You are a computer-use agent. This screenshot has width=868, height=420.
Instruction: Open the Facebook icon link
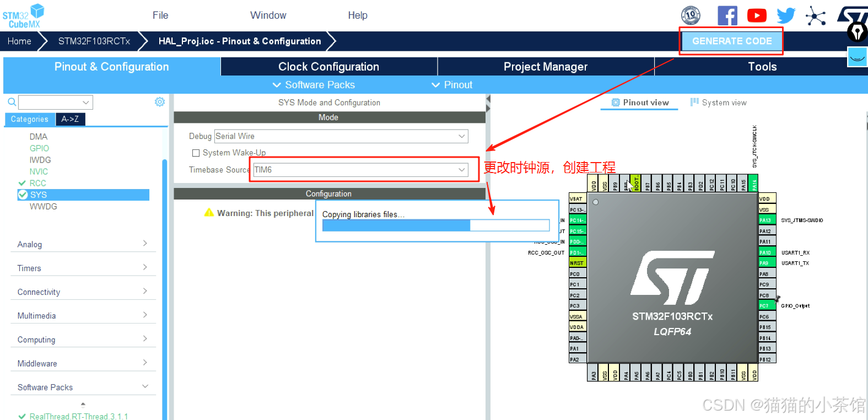point(727,15)
